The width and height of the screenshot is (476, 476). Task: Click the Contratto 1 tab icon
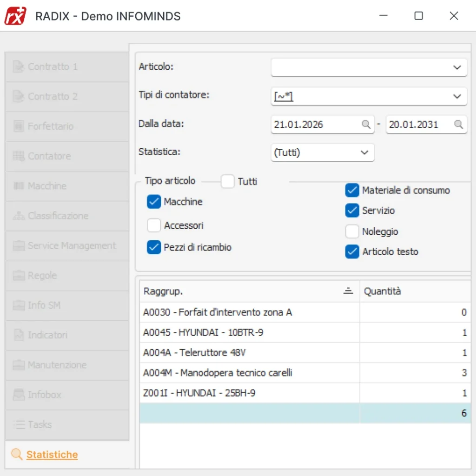point(19,67)
